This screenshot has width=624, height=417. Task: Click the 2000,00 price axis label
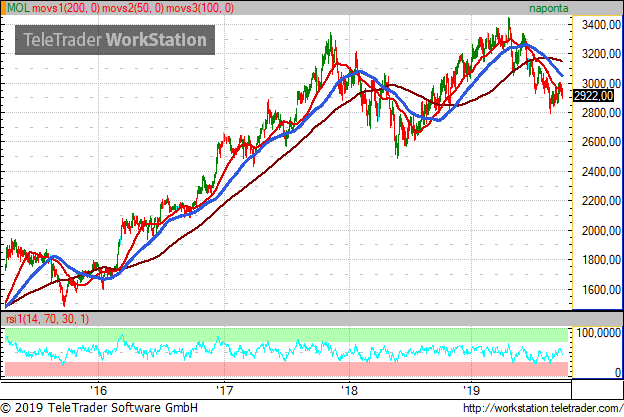click(601, 231)
